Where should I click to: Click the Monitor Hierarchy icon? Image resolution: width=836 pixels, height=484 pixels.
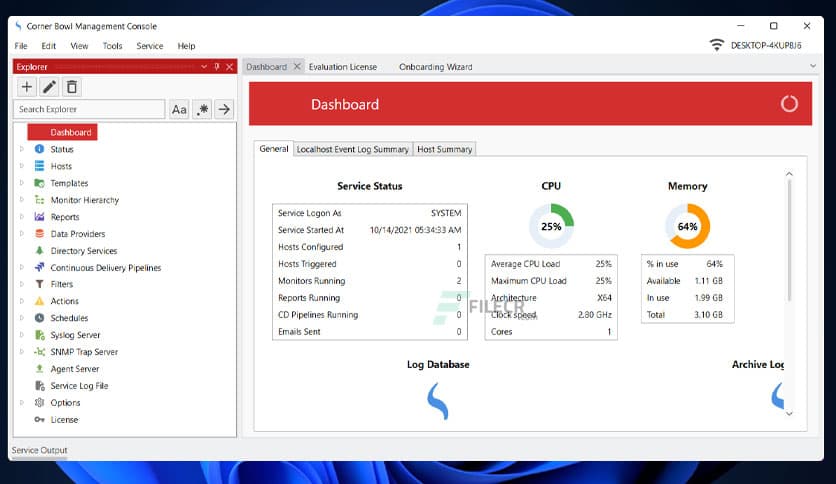coord(39,200)
